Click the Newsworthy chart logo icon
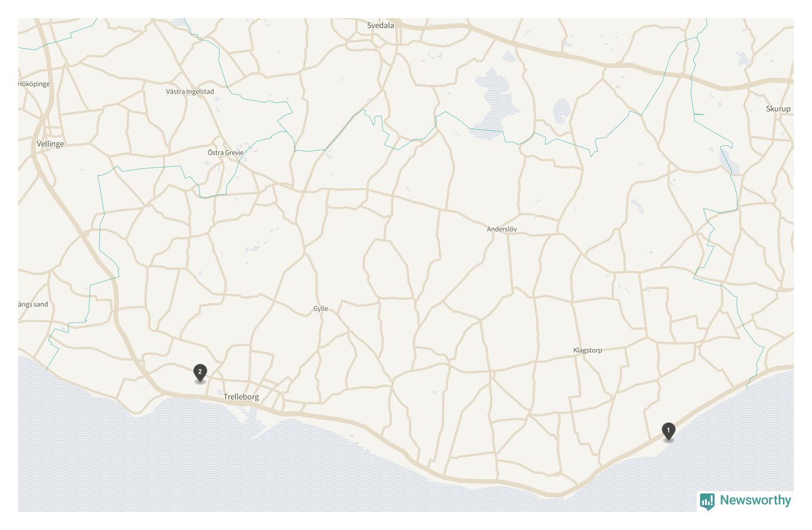This screenshot has width=812, height=530. pos(707,501)
